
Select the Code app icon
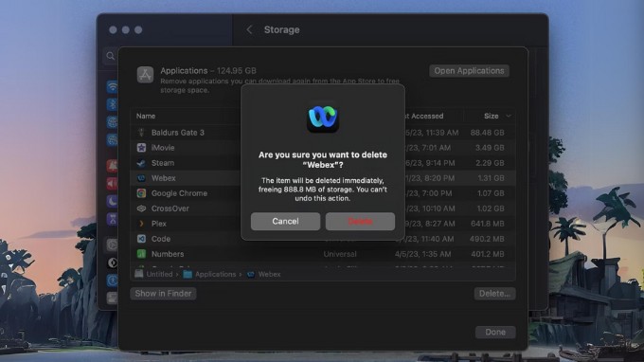tap(141, 239)
